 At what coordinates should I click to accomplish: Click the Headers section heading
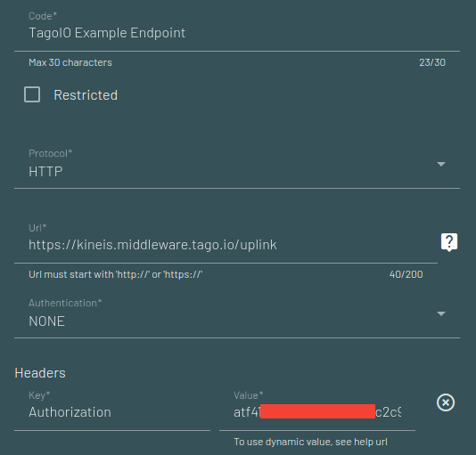40,373
